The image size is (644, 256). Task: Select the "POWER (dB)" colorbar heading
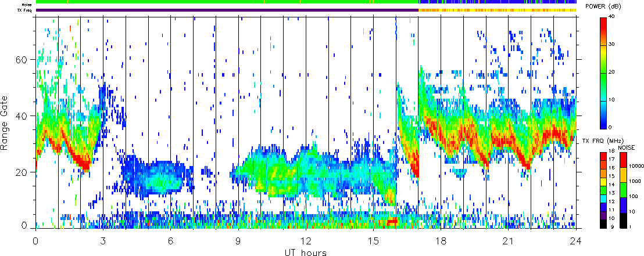604,6
